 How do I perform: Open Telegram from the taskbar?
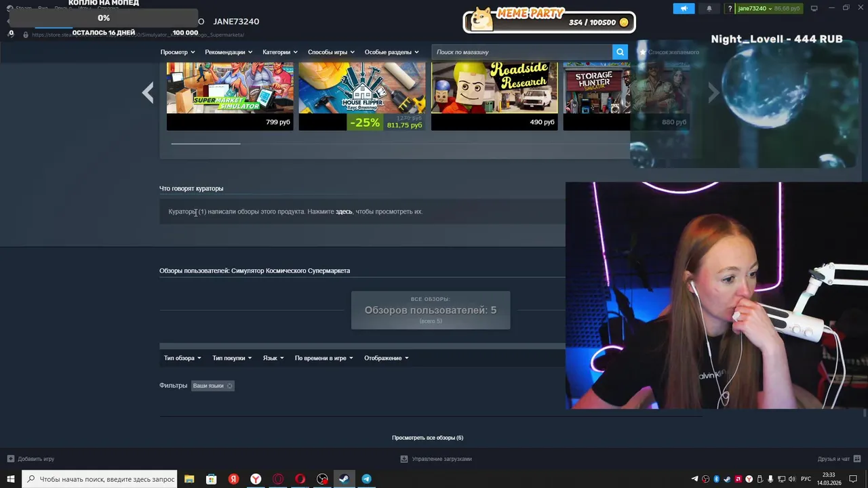[366, 479]
